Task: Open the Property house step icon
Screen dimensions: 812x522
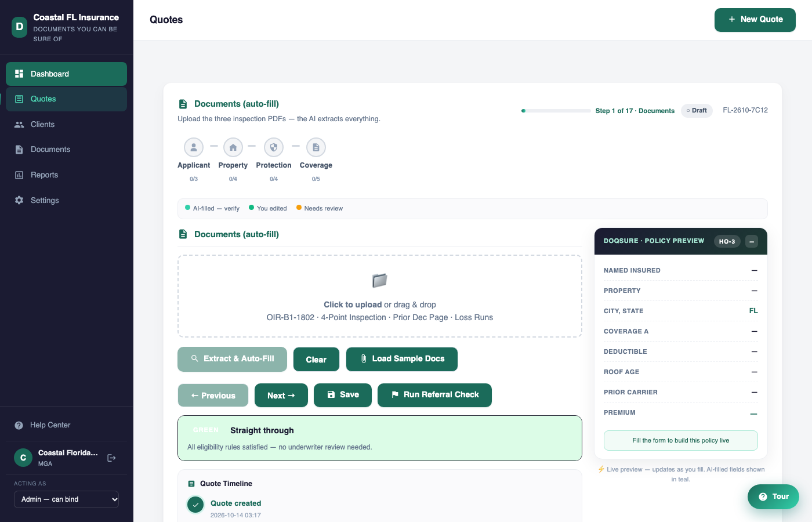Action: (x=233, y=147)
